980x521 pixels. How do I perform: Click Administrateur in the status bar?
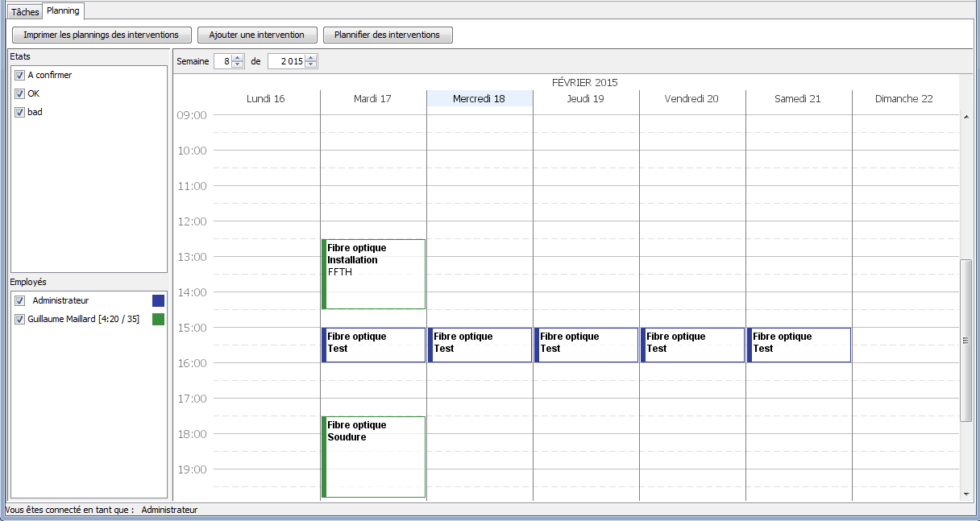(169, 510)
